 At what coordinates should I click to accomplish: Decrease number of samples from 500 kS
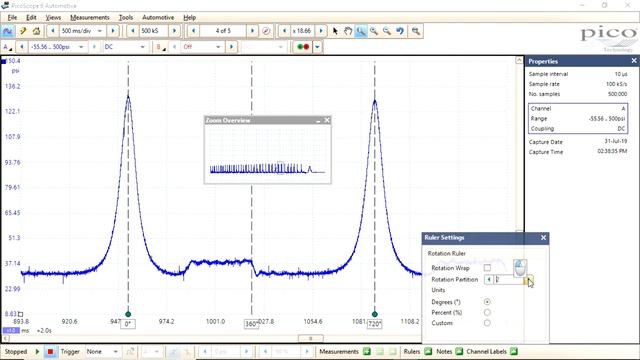133,31
